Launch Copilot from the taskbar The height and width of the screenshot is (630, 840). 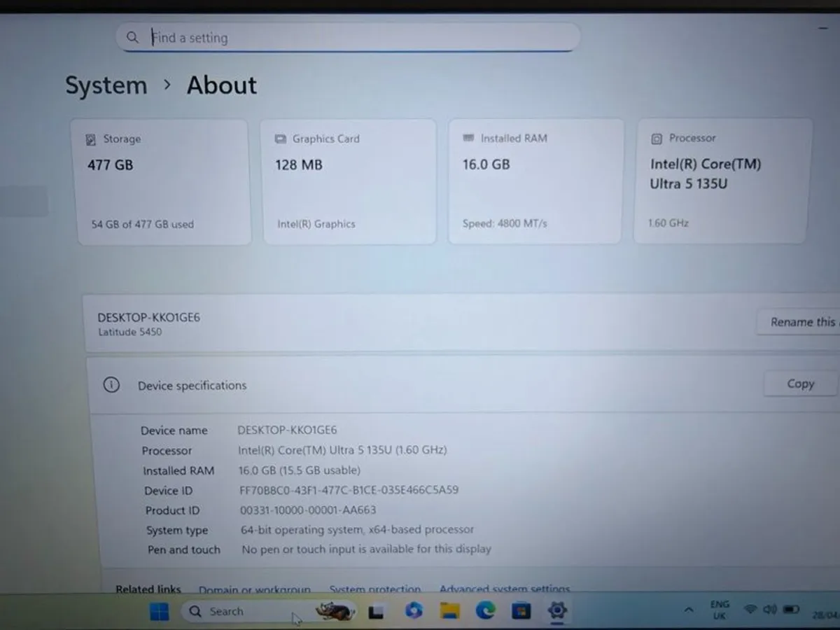coord(414,611)
